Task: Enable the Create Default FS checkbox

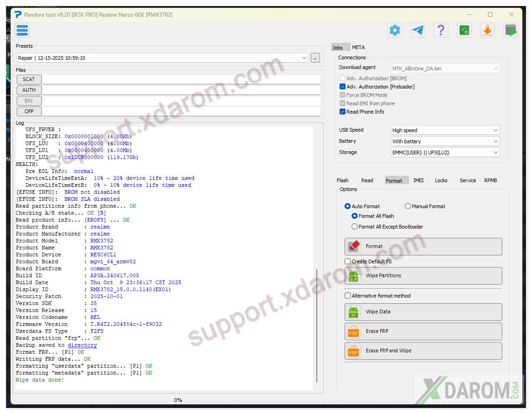Action: click(348, 261)
